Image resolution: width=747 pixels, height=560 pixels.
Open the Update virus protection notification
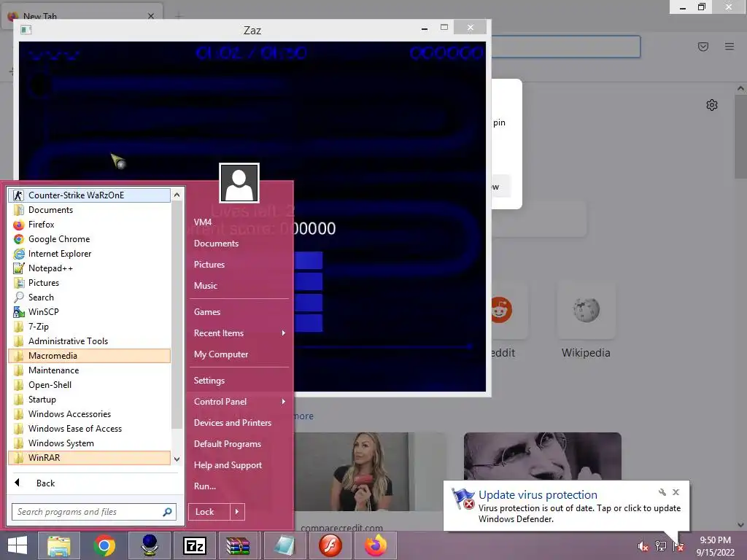(566, 506)
